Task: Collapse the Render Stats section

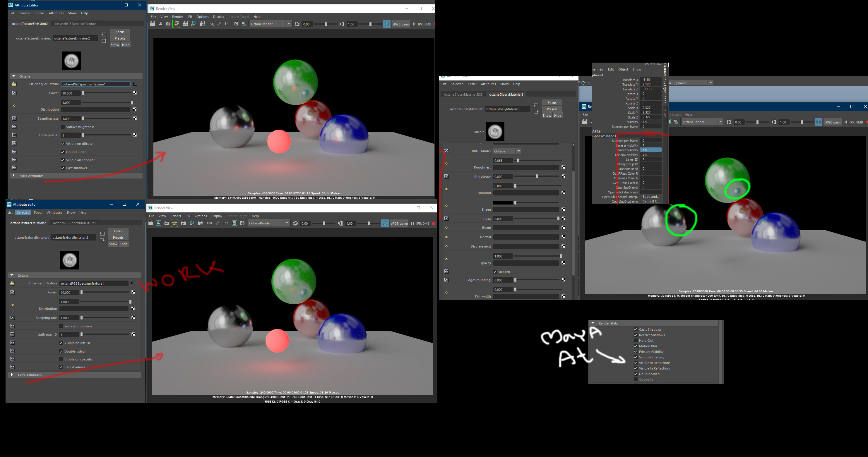Action: (593, 323)
